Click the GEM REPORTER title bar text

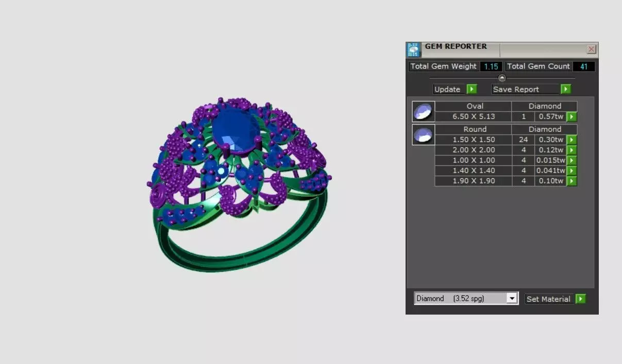coord(456,46)
